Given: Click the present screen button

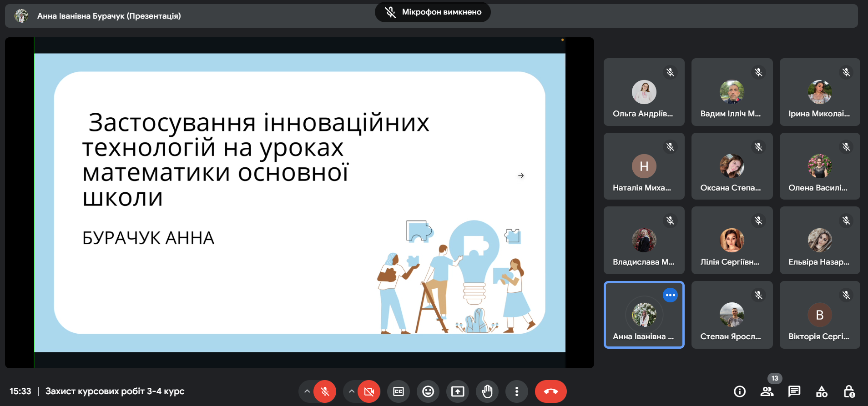Looking at the screenshot, I should pos(458,391).
